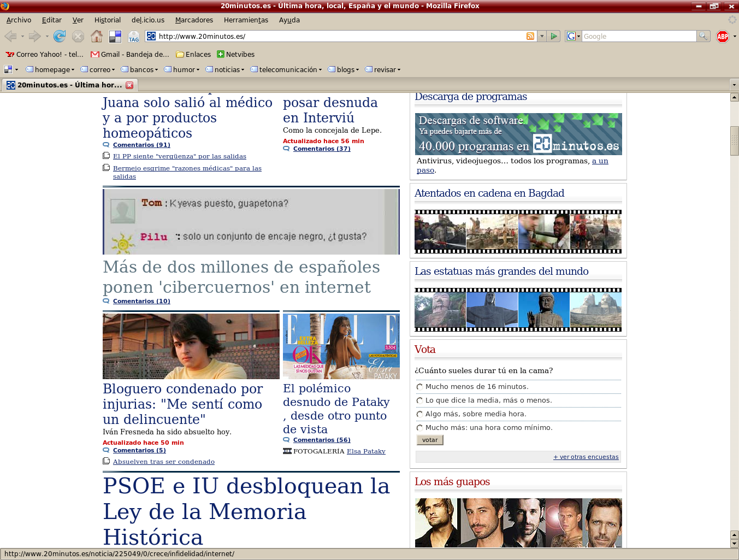Click the Stop loading icon

[78, 37]
